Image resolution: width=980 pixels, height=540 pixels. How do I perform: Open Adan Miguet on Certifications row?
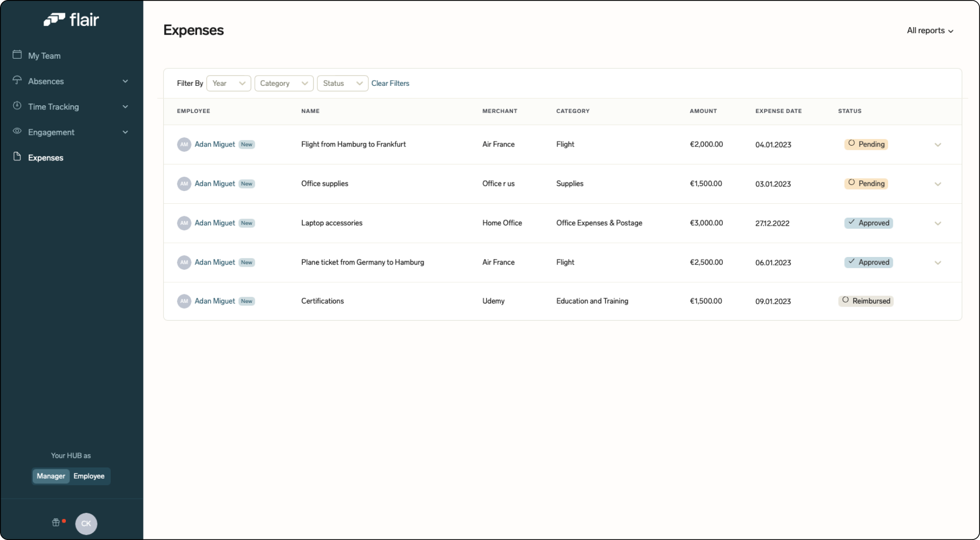(214, 301)
